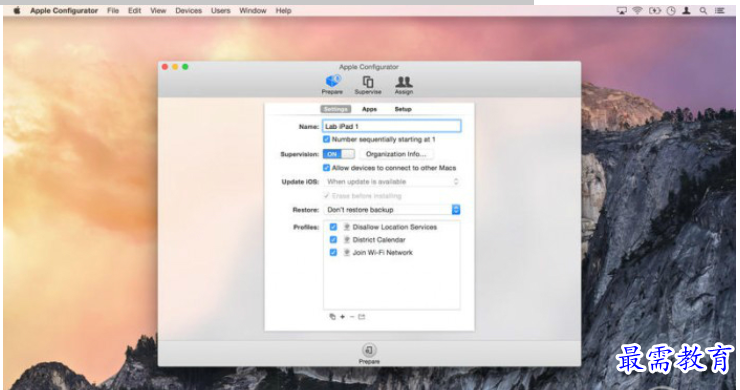Open the File menu

tap(113, 10)
